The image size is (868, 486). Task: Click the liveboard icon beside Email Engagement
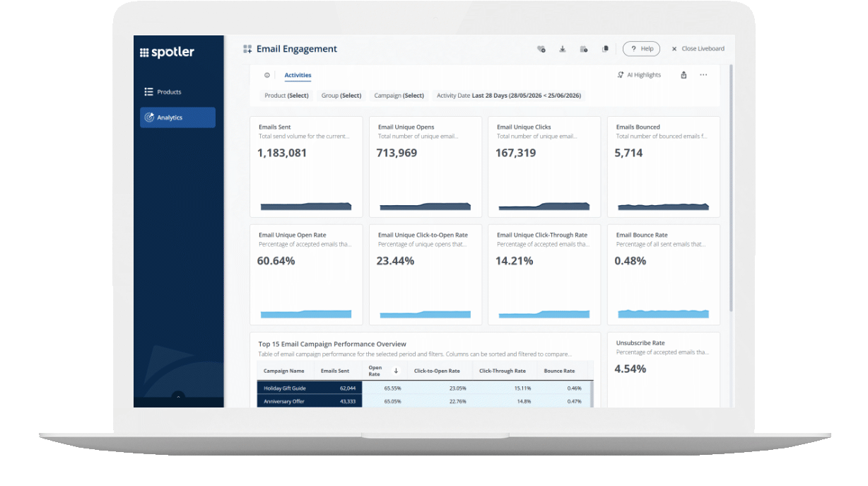coord(247,49)
